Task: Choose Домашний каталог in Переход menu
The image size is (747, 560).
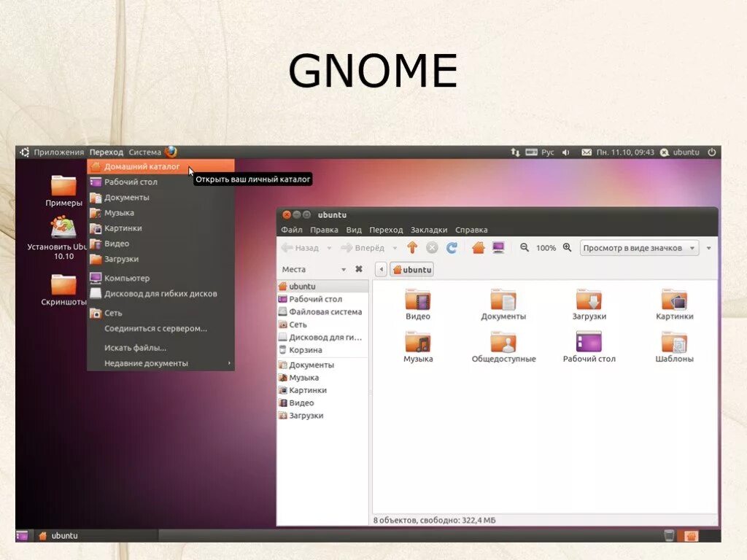Action: (160, 167)
